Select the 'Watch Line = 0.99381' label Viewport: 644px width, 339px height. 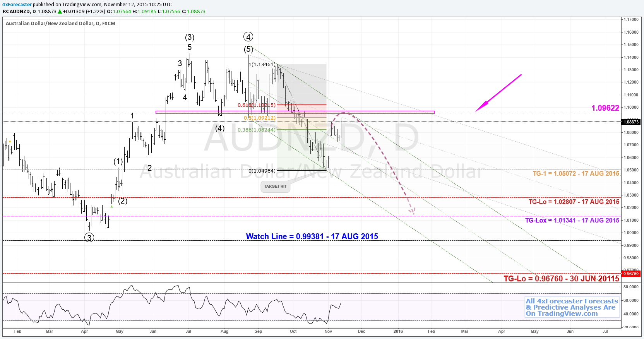pyautogui.click(x=312, y=236)
